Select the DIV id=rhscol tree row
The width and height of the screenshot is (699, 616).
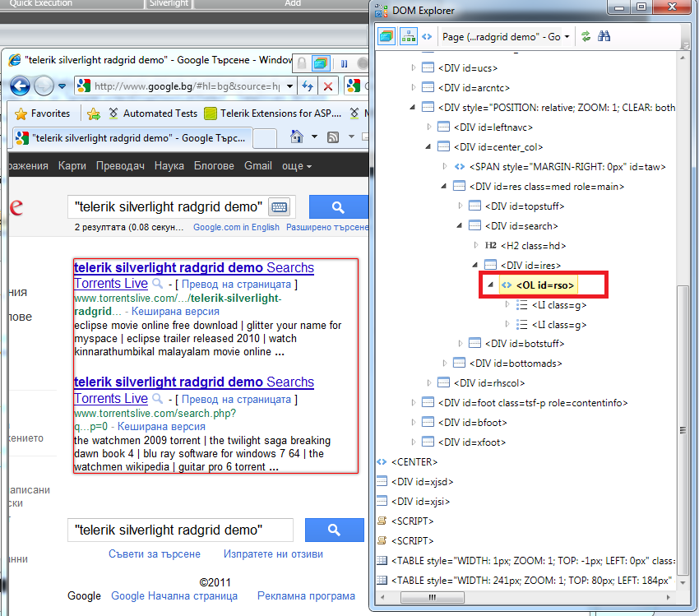click(x=481, y=383)
